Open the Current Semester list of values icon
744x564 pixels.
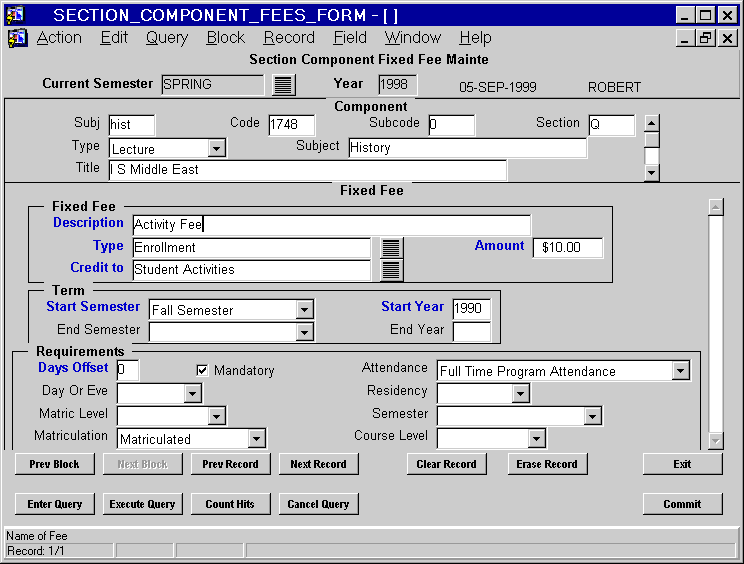tap(284, 85)
